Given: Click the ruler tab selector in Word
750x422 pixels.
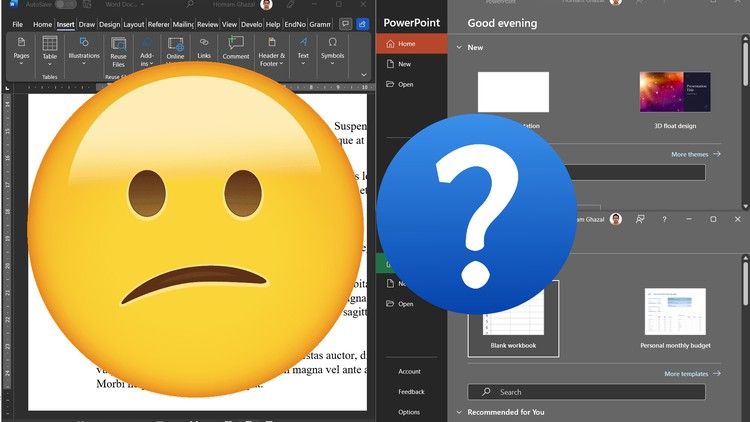Looking at the screenshot, I should [x=7, y=88].
